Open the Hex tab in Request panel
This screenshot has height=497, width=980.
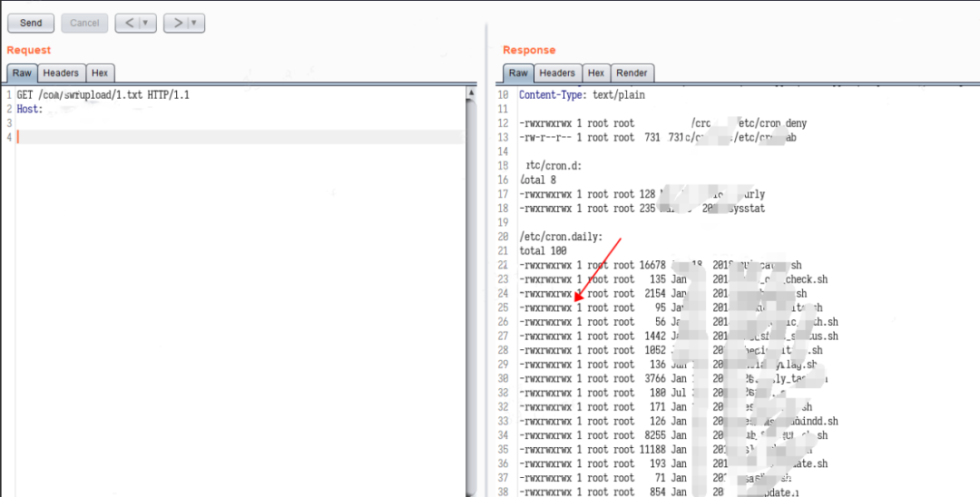coord(100,73)
